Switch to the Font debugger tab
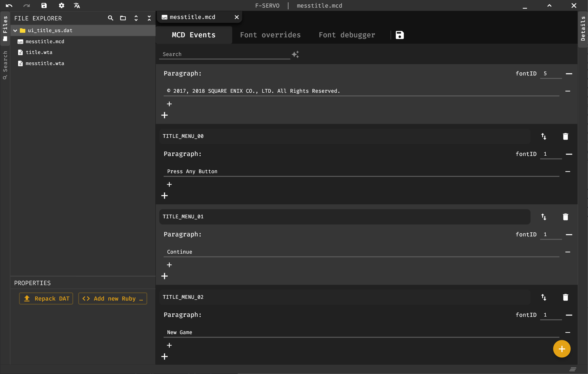The width and height of the screenshot is (588, 374). click(347, 35)
